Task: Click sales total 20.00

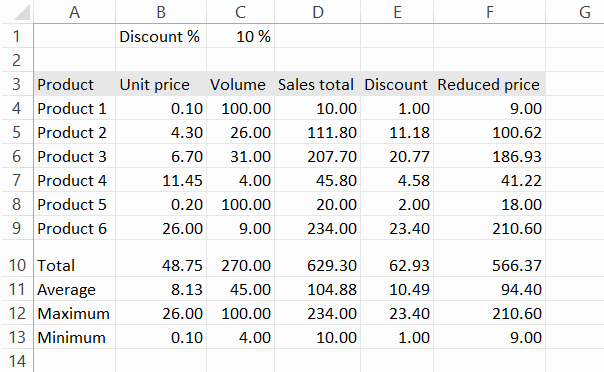Action: [x=318, y=204]
